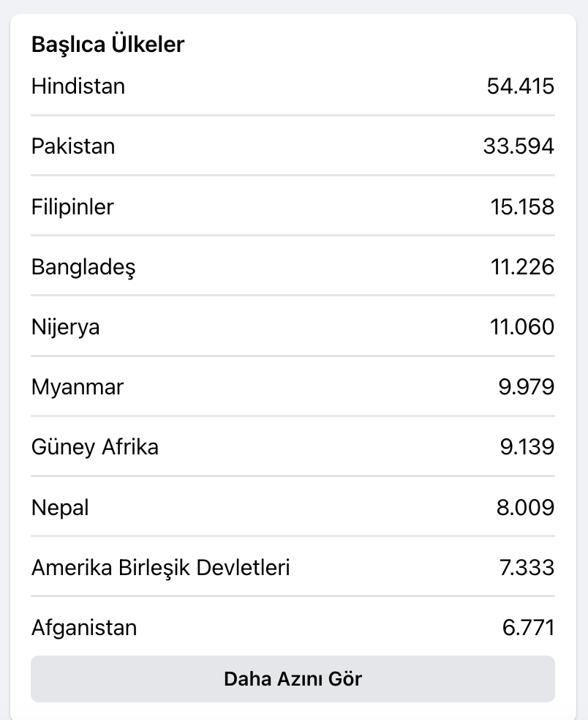Select the Nijerya country row
Screen dimensions: 588x720
[293, 326]
